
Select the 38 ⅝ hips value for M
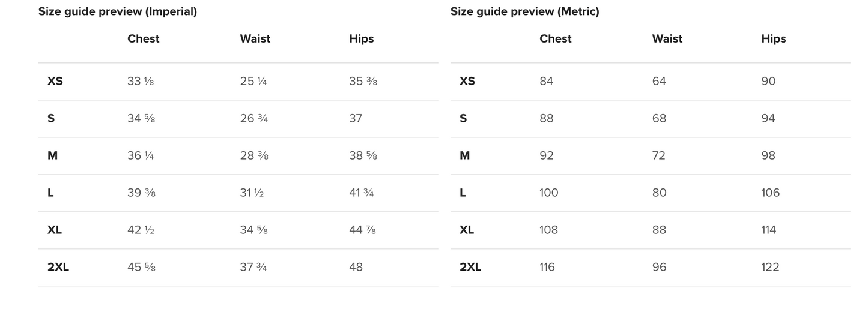coord(363,155)
